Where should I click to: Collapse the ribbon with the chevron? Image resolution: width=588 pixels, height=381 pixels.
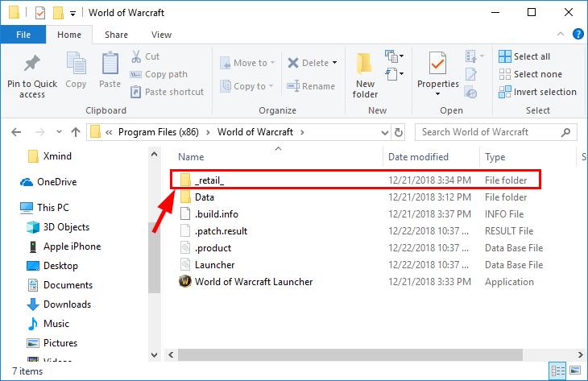click(561, 34)
